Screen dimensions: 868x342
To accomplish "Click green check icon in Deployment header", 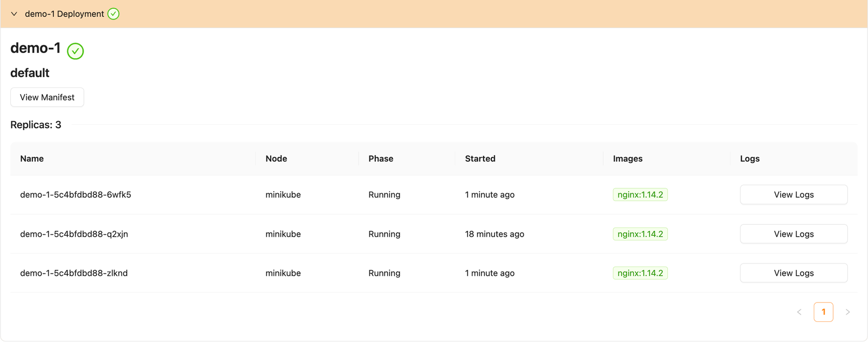I will pos(113,14).
